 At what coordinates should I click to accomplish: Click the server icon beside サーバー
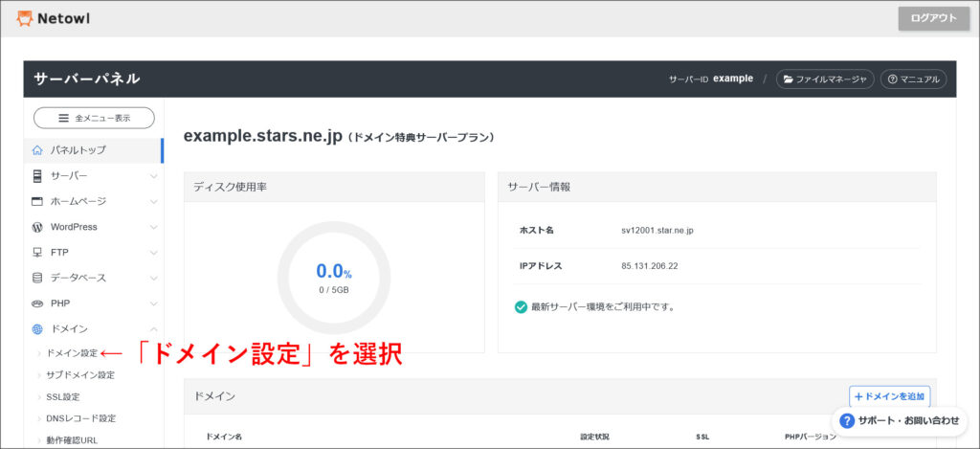click(x=37, y=176)
